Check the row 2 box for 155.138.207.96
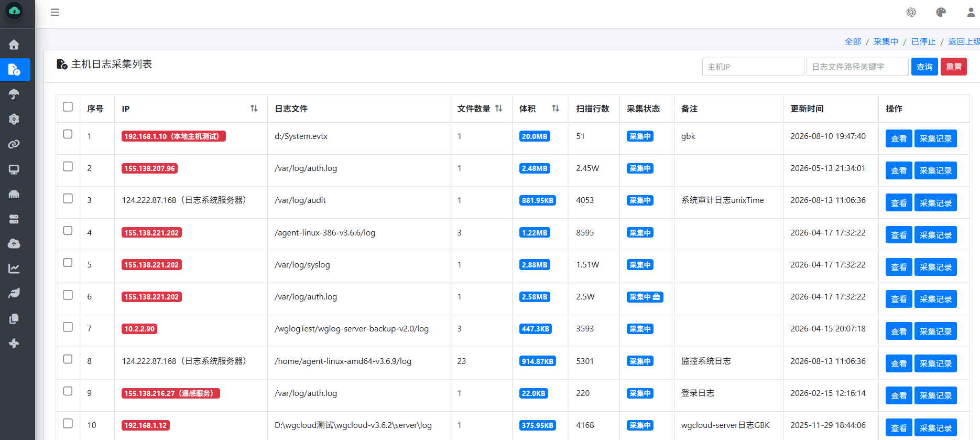The image size is (980, 440). [68, 166]
